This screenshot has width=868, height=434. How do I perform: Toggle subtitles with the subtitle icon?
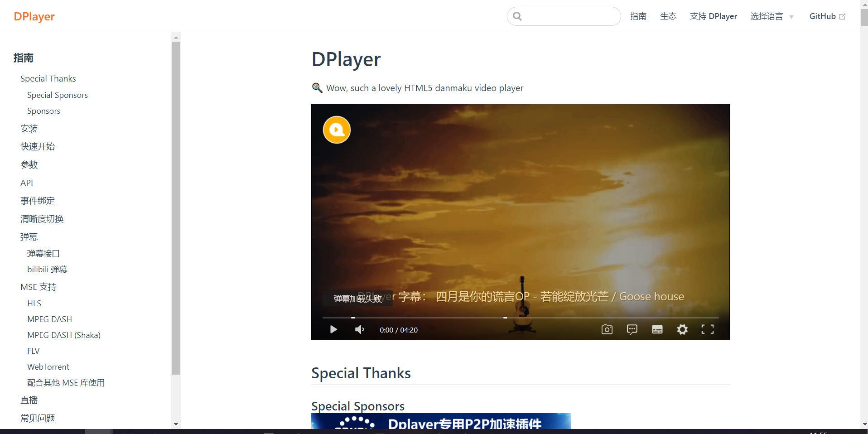coord(657,329)
